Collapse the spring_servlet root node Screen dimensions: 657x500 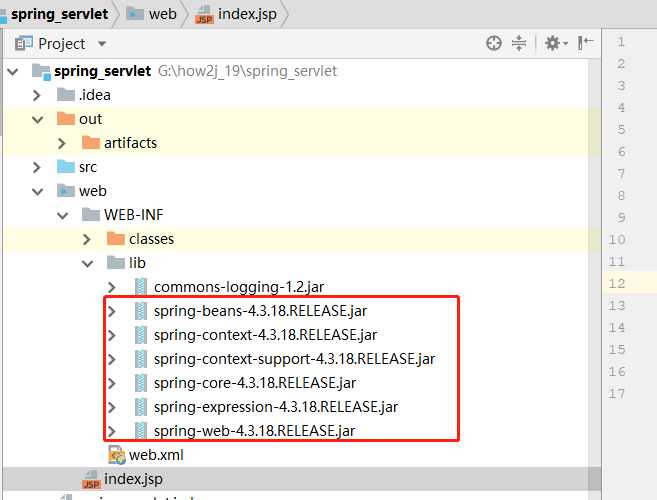point(13,72)
